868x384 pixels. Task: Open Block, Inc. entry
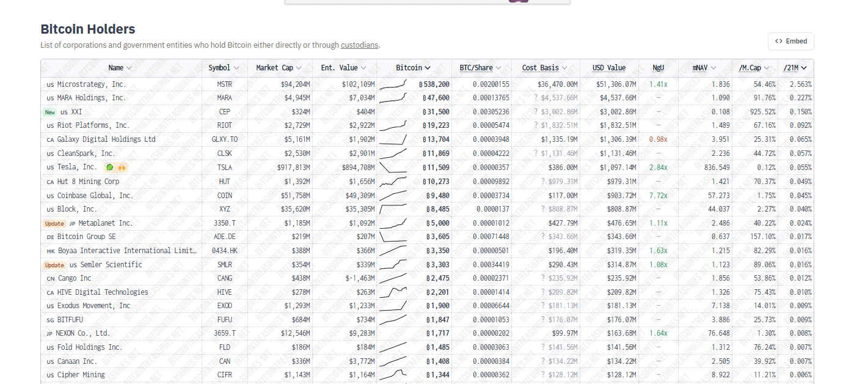(76, 209)
